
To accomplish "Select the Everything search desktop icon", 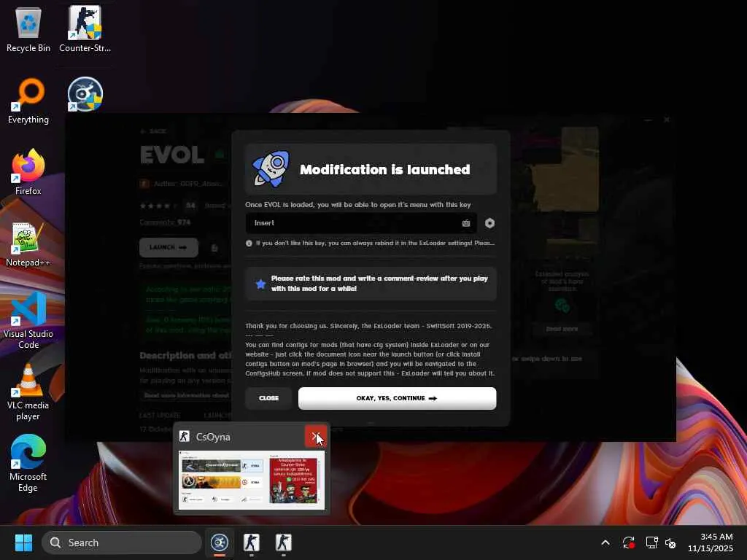I will click(28, 101).
